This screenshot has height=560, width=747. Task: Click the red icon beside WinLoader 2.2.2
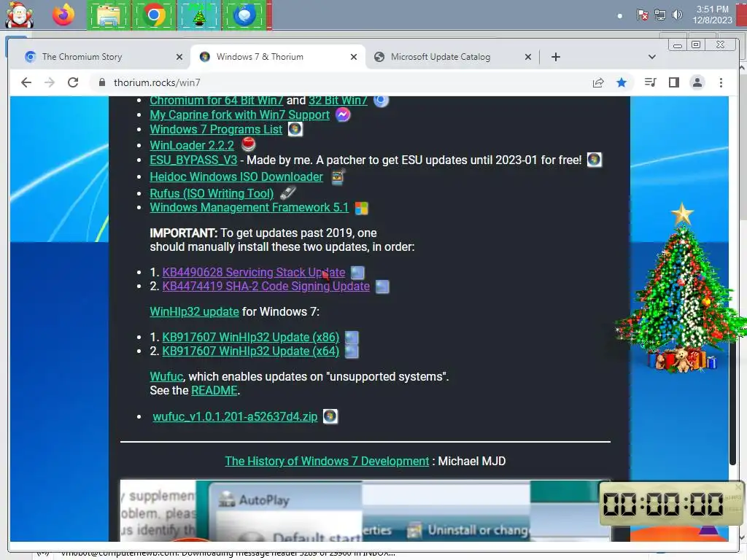[x=248, y=144]
